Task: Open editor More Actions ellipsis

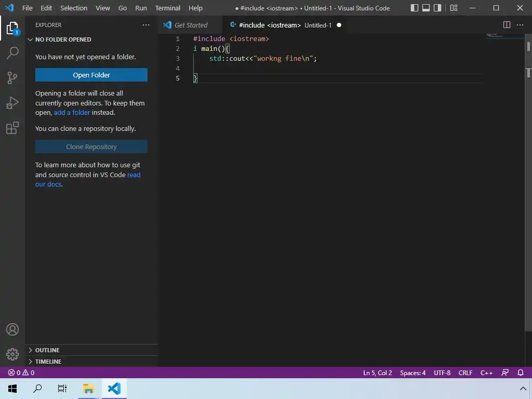Action: pos(520,25)
